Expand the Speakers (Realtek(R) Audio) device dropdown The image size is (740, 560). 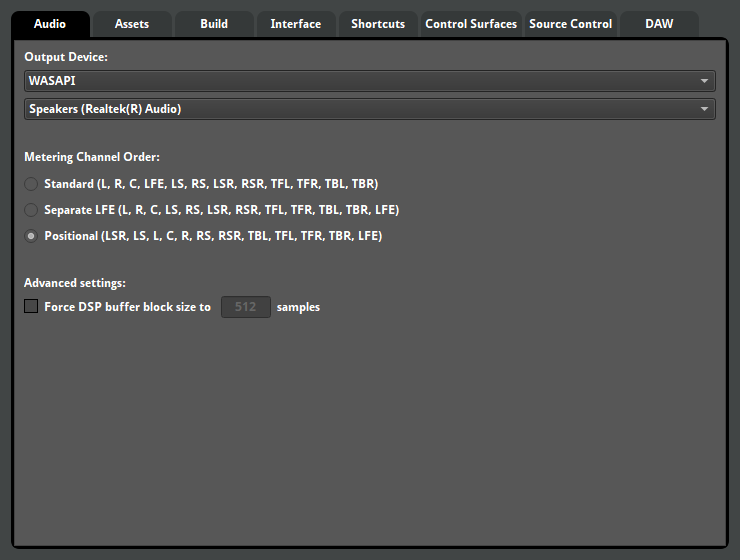pyautogui.click(x=360, y=109)
